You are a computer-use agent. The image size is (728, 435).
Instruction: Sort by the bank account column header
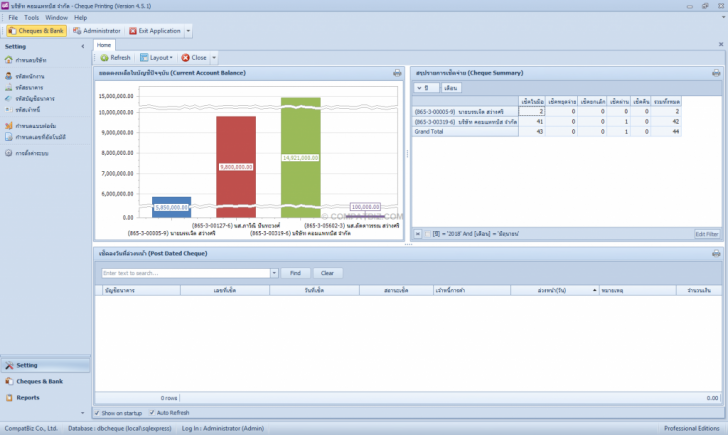point(141,290)
